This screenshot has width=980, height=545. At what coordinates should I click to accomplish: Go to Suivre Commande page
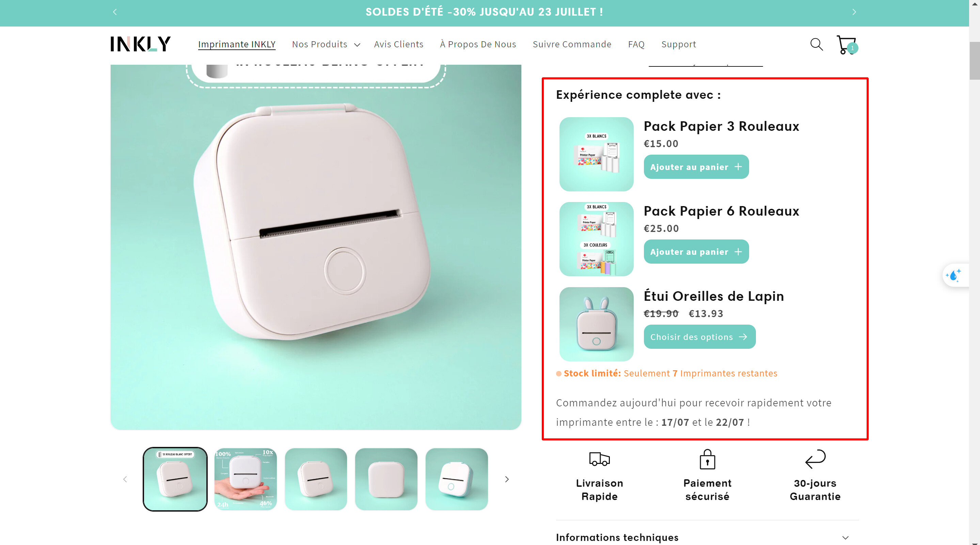572,45
